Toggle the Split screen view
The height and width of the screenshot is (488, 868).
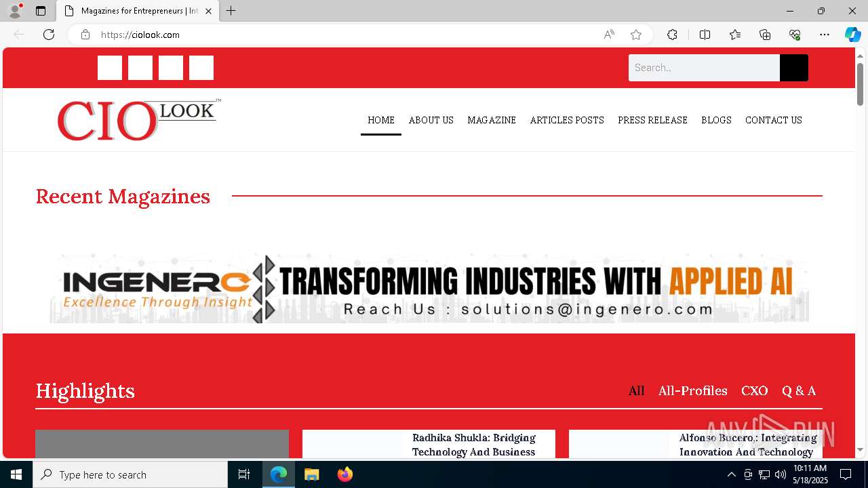[705, 35]
